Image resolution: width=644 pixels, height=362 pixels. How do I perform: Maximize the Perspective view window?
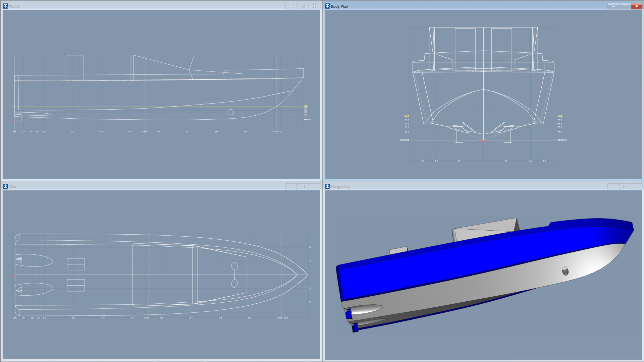625,187
